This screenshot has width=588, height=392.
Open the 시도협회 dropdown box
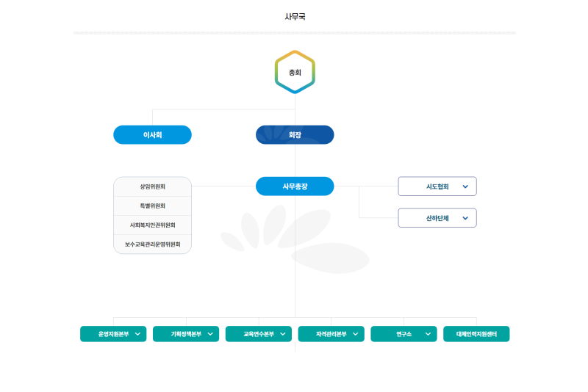click(437, 186)
